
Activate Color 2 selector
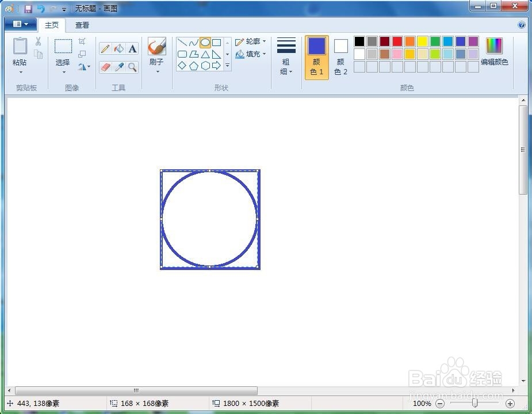pos(340,58)
